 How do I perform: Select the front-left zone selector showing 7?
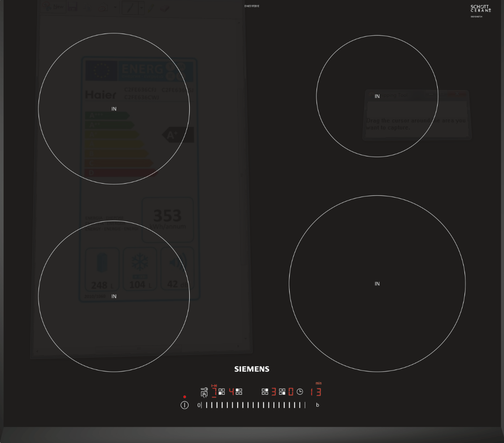click(x=222, y=391)
